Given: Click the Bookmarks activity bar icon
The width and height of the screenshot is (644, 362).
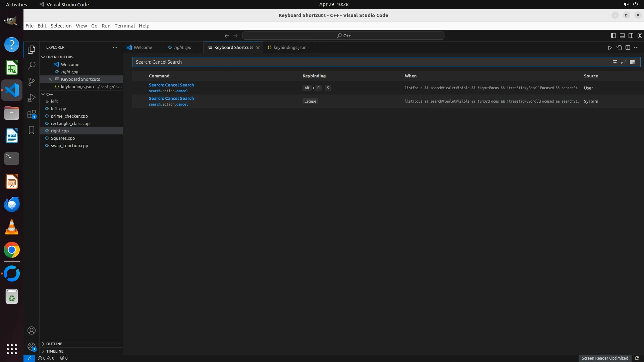Looking at the screenshot, I should (32, 130).
